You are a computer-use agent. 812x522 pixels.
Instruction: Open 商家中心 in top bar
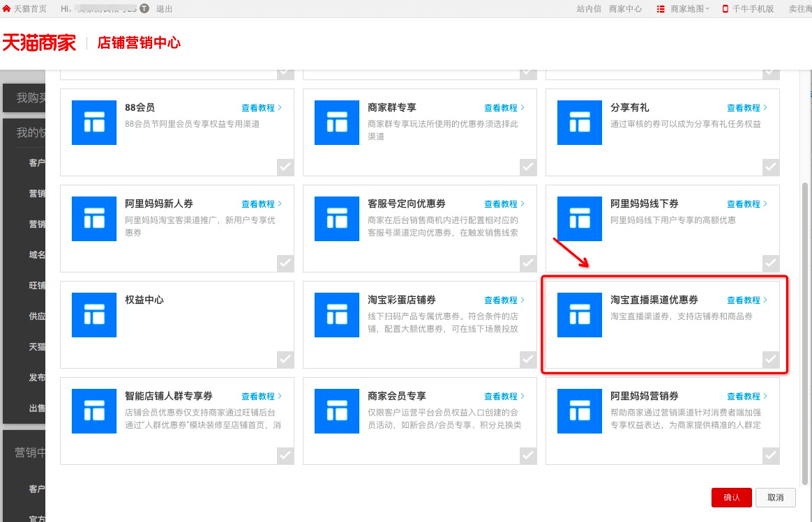click(x=626, y=9)
